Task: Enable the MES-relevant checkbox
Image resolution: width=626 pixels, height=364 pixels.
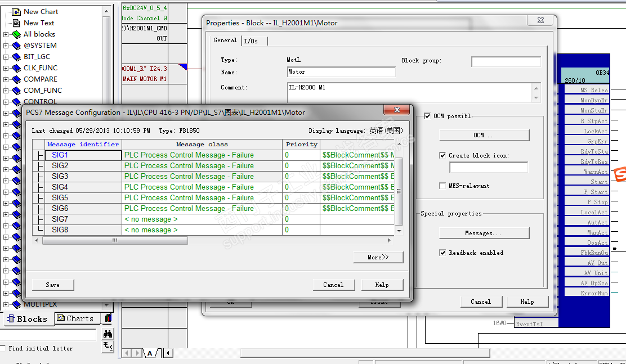Action: point(442,186)
